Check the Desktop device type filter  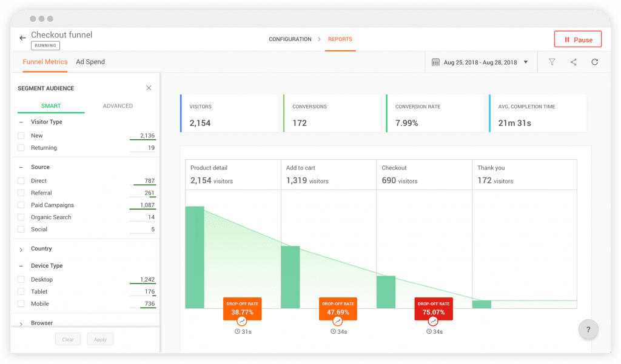(21, 279)
